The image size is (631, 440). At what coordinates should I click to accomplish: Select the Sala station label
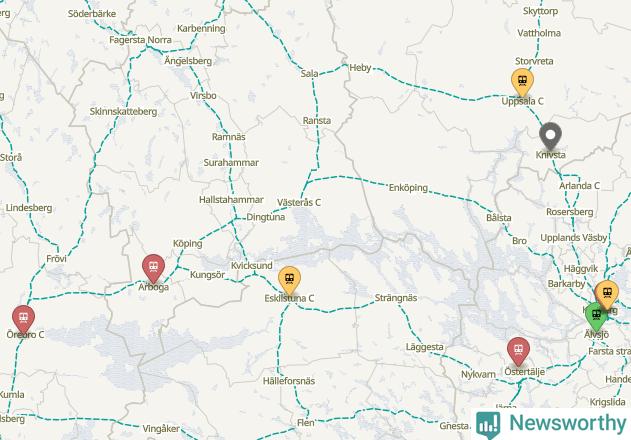pos(309,74)
